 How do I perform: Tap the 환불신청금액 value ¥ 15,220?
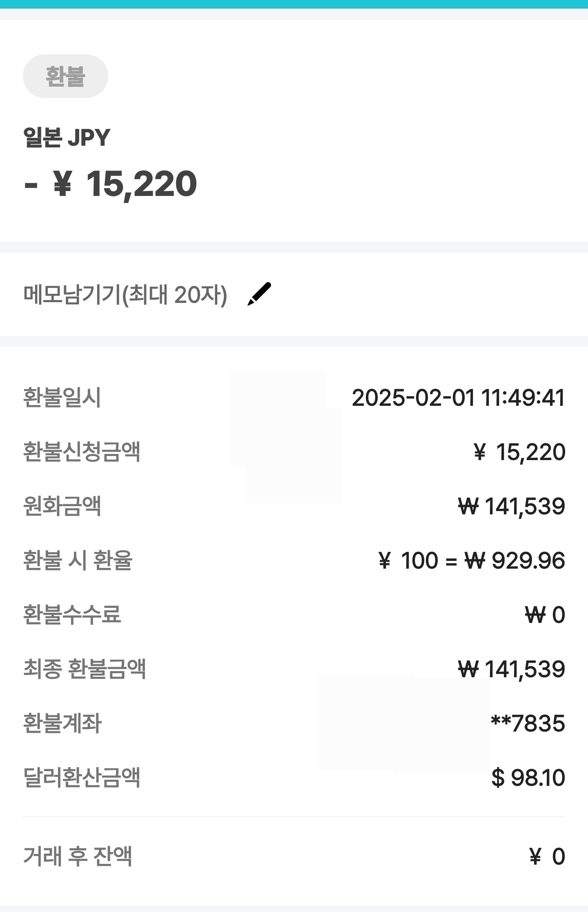[519, 452]
